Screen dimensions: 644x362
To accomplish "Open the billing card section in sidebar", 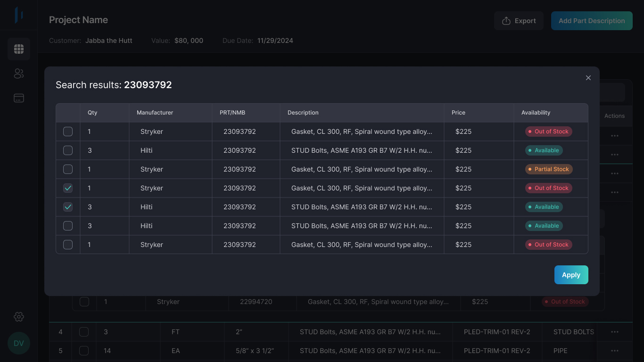I will click(x=19, y=98).
